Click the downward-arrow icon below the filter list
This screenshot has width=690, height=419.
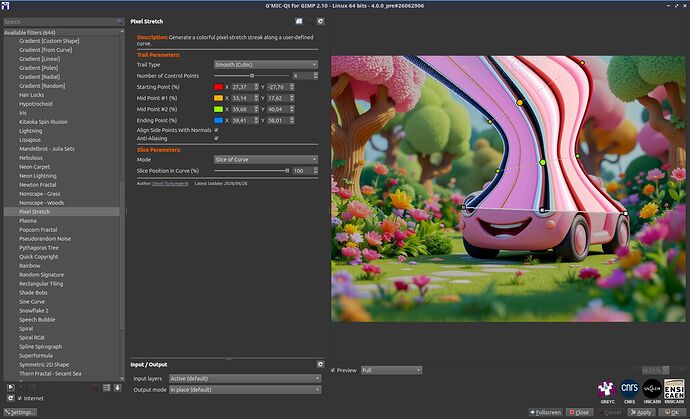coord(117,388)
